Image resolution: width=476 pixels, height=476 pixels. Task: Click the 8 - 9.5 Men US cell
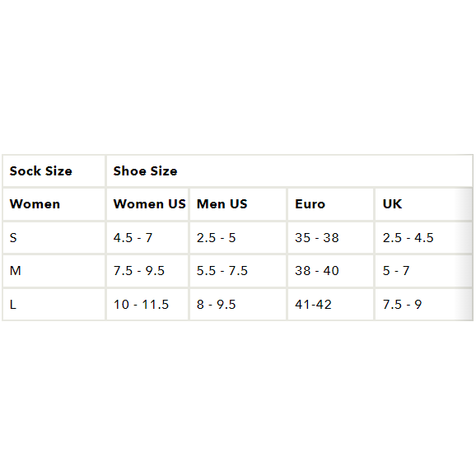tap(238, 304)
